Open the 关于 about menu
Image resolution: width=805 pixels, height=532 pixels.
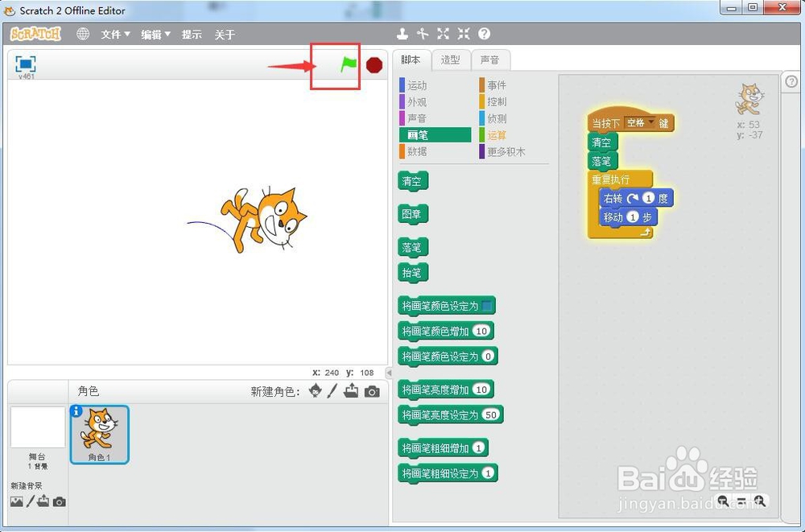pyautogui.click(x=225, y=35)
